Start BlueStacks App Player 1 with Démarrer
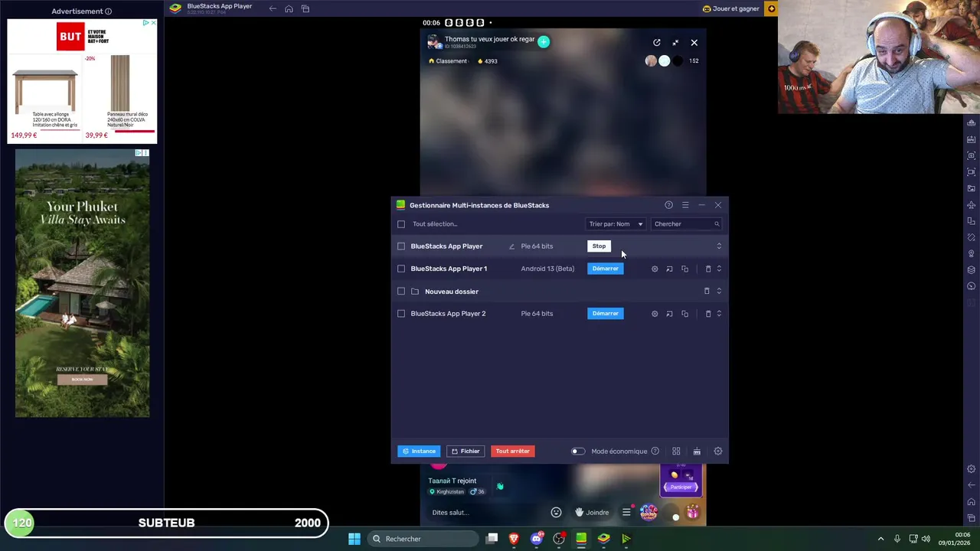The image size is (980, 551). point(606,269)
